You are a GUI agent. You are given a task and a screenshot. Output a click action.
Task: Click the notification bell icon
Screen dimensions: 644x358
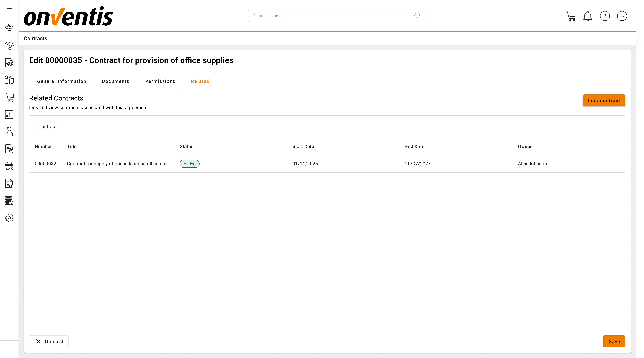[x=588, y=16]
